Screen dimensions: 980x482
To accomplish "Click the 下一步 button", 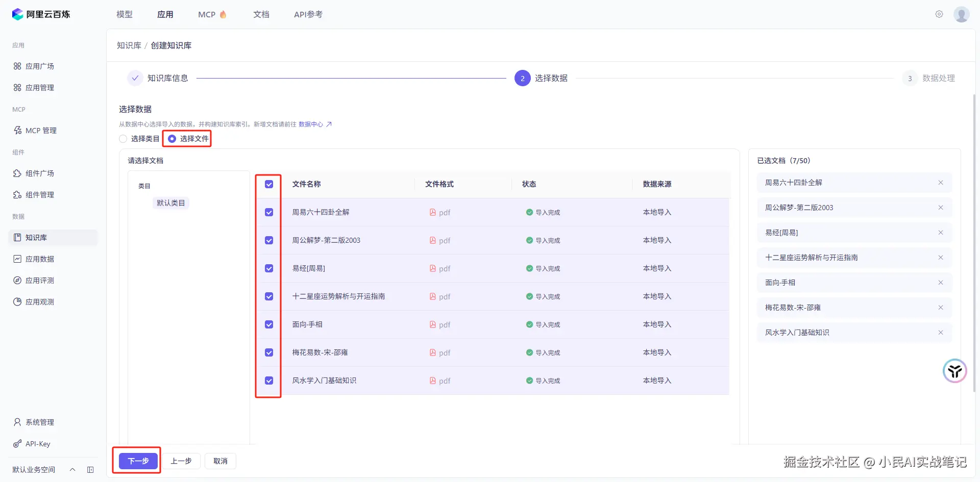I will pos(138,461).
